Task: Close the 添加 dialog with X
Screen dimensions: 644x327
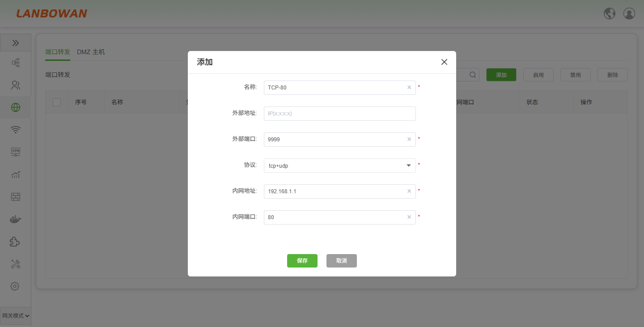Action: point(444,62)
